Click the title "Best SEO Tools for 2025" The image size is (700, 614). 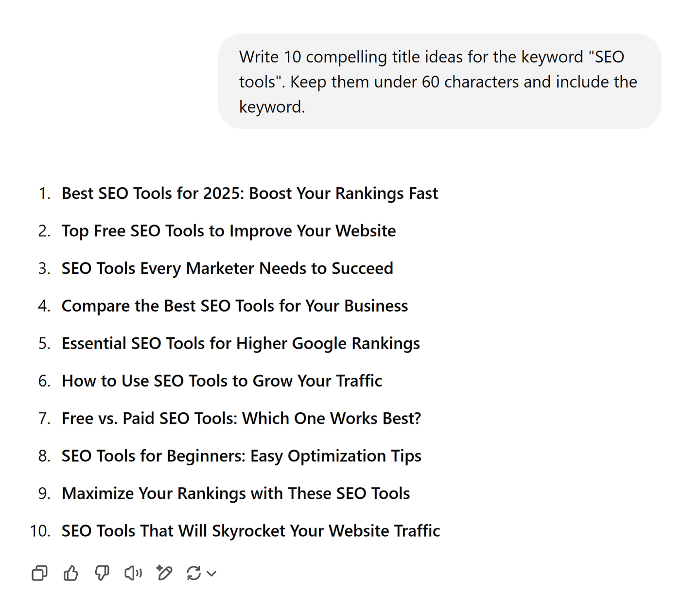click(249, 193)
